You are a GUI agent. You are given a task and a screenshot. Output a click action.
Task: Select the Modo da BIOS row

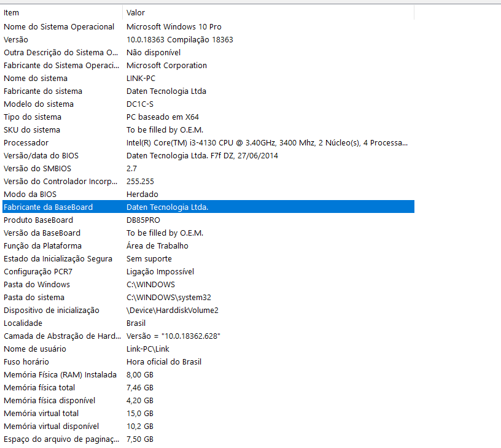click(208, 194)
